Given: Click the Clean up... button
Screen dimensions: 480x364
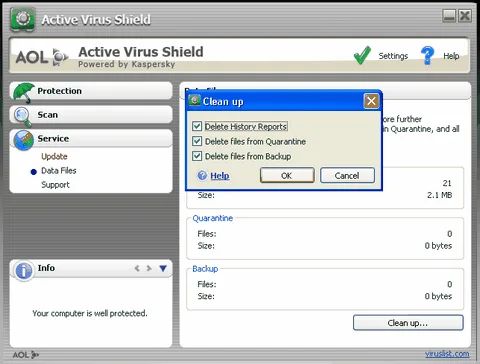Looking at the screenshot, I should pos(408,323).
